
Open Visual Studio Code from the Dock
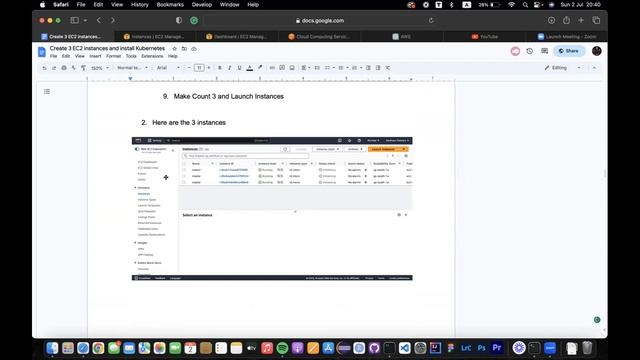click(404, 348)
